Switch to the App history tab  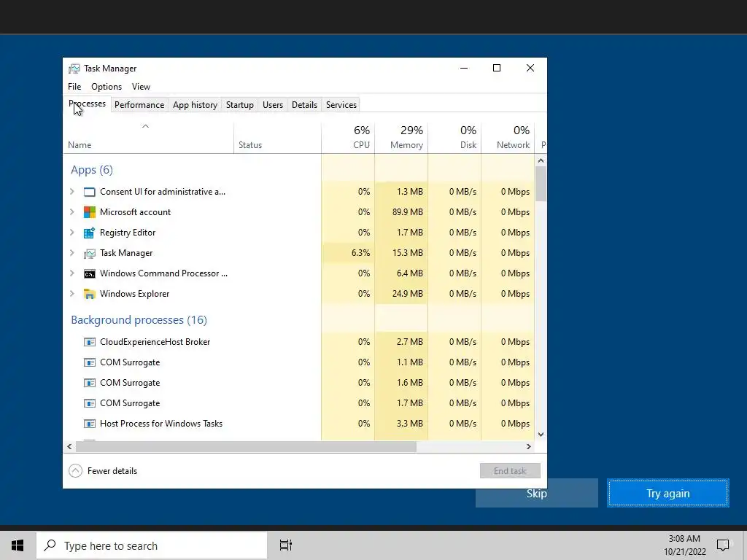pyautogui.click(x=195, y=105)
